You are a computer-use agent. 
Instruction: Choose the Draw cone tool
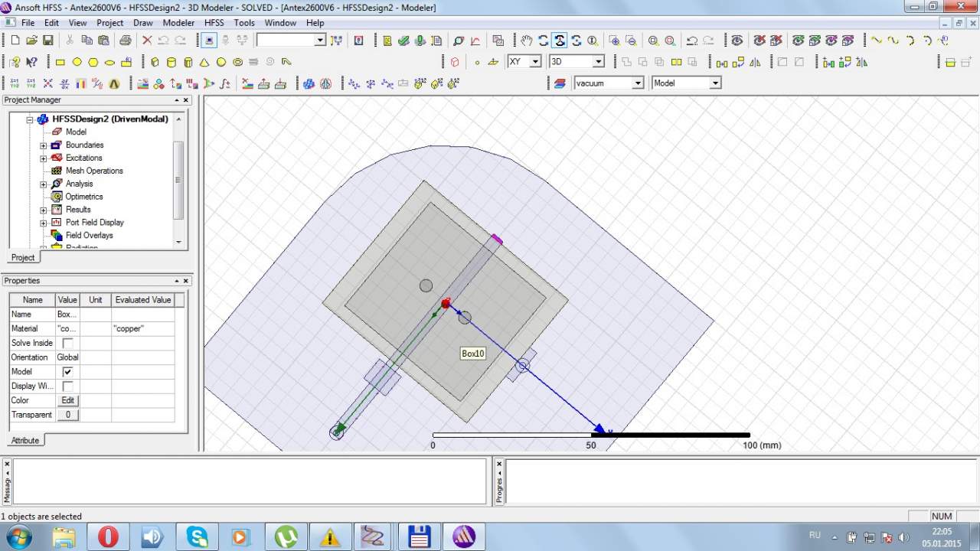[204, 62]
